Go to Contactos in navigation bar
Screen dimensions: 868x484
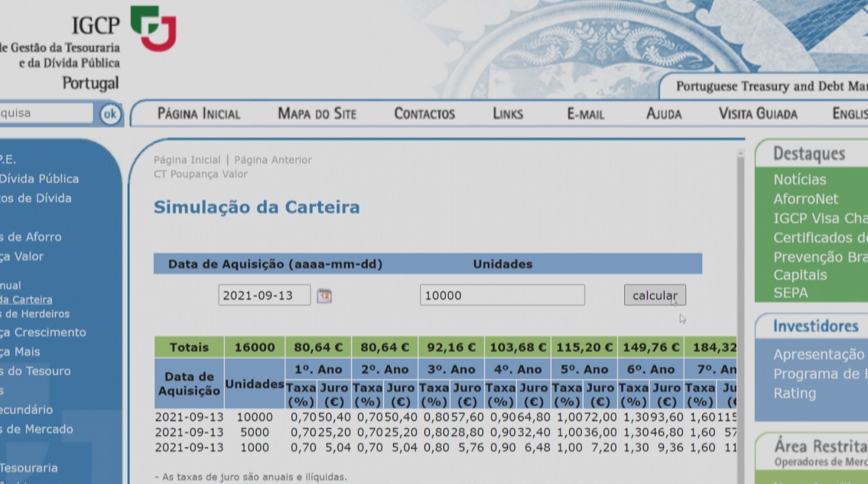click(424, 114)
